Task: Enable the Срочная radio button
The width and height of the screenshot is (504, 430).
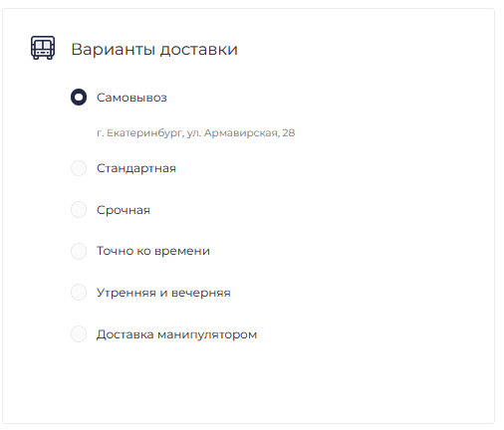Action: (79, 210)
